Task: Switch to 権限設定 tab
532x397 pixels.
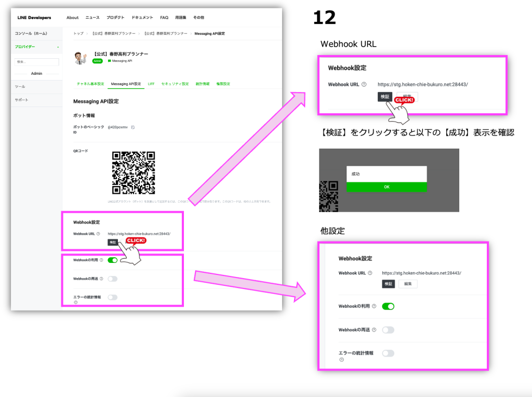Action: (223, 84)
